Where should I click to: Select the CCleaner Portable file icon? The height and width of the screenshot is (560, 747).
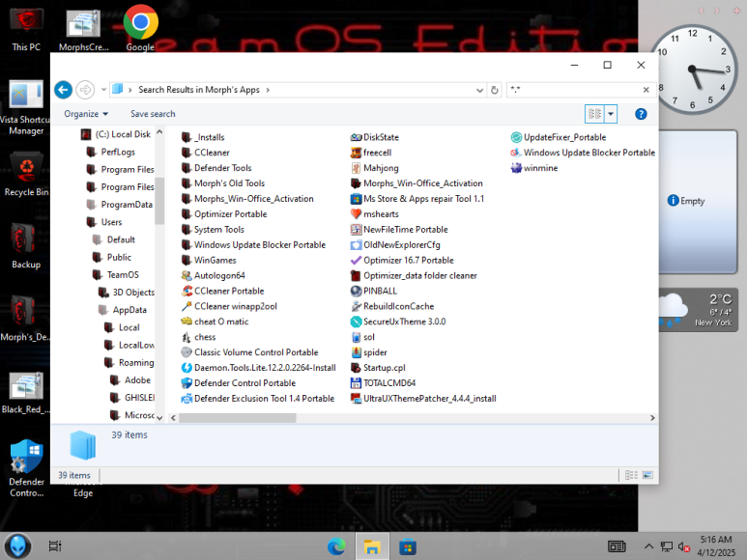click(187, 291)
